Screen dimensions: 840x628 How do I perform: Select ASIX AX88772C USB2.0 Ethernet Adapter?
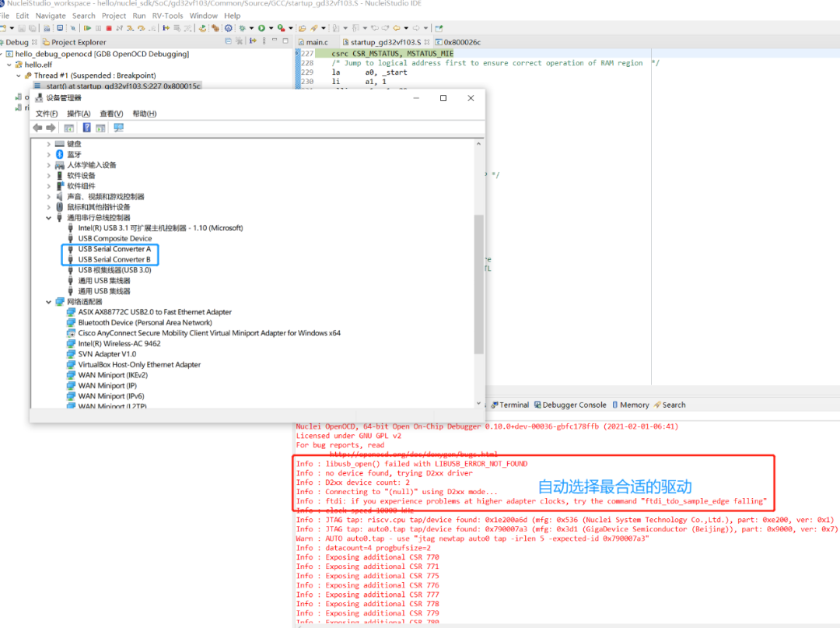click(x=155, y=312)
